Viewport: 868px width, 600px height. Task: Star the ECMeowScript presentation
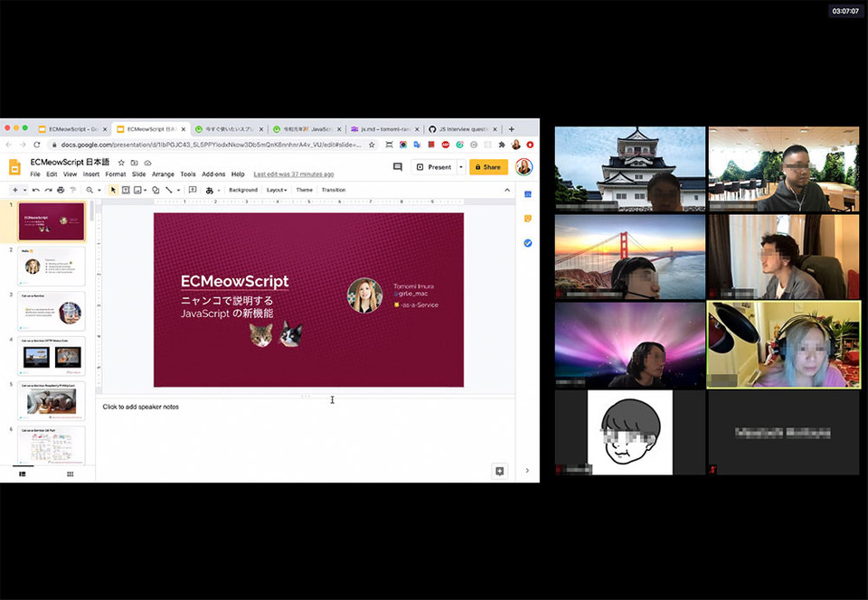[x=121, y=163]
